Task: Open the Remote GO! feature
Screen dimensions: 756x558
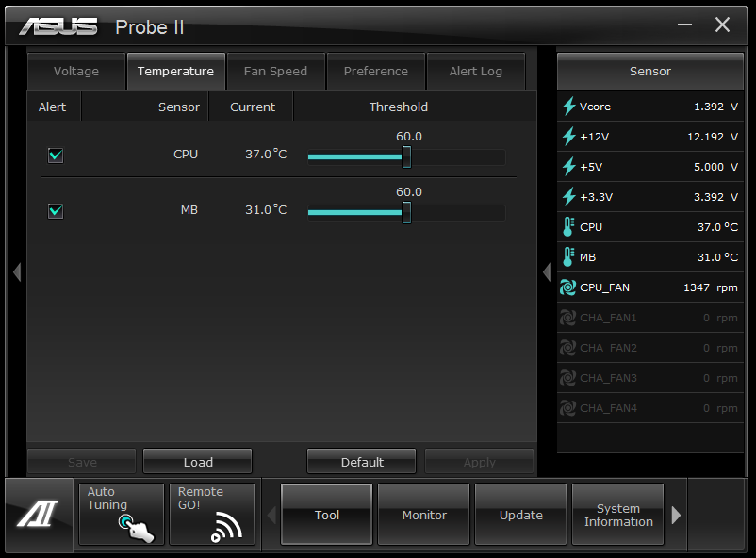Action: point(212,514)
